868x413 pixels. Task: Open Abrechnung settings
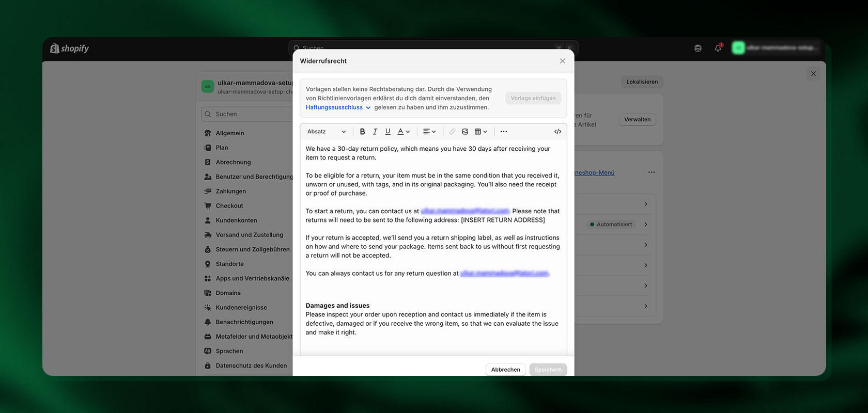click(x=233, y=162)
